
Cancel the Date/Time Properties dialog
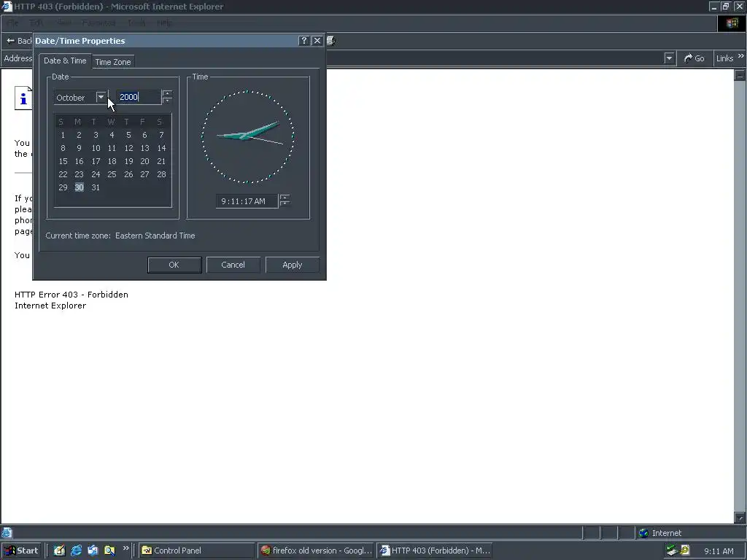tap(233, 265)
